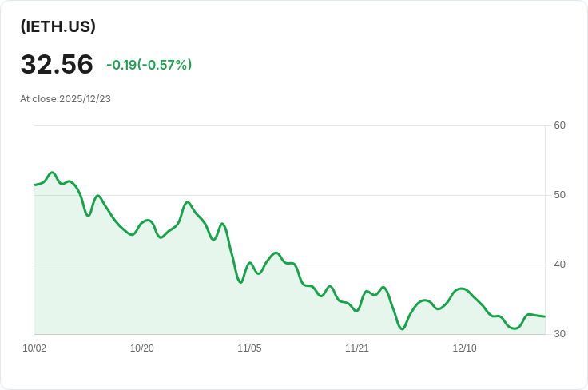Click the 11/21 x-axis date label
This screenshot has height=390, width=588.
coord(356,348)
